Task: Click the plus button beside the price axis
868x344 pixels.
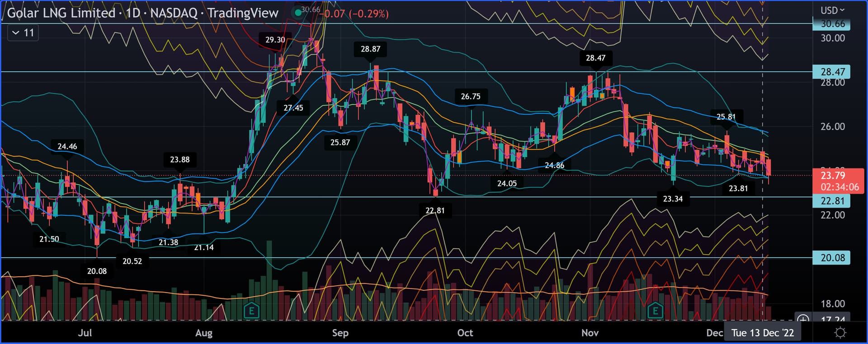Action: tap(803, 319)
